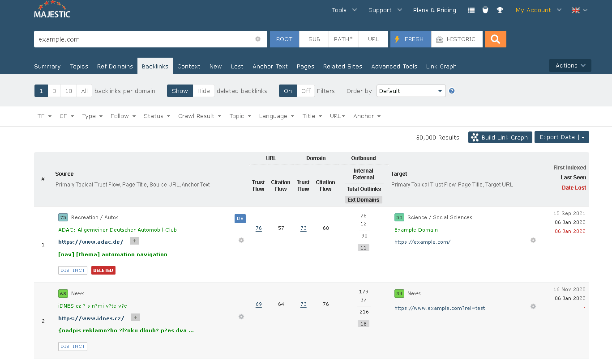Turn filters On
This screenshot has height=364, width=612.
coord(288,91)
